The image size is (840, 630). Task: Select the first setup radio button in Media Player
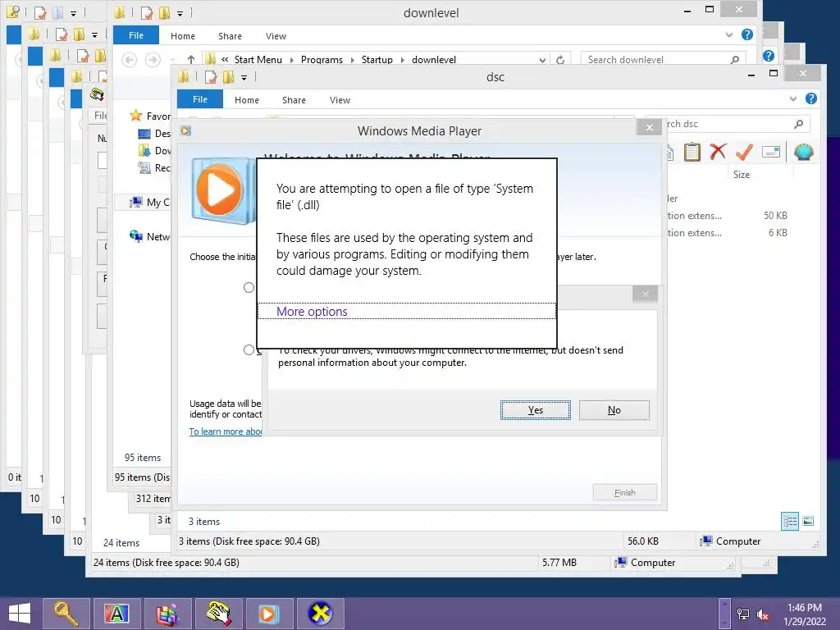249,288
